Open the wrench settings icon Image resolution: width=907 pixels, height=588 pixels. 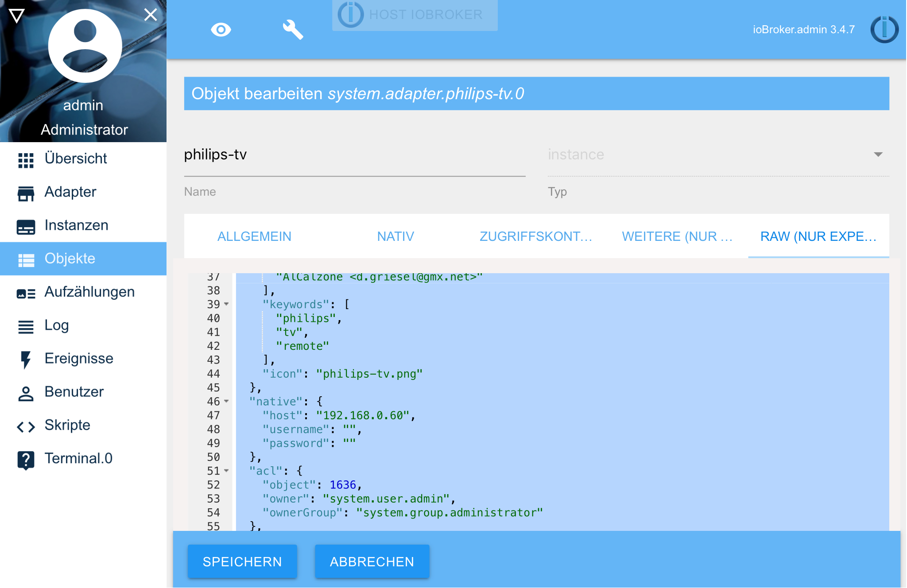(293, 30)
